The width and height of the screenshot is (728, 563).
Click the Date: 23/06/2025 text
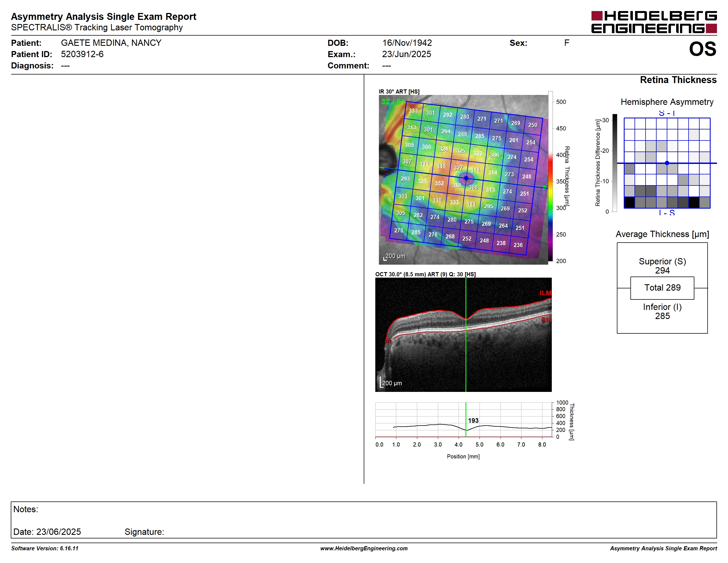point(47,532)
